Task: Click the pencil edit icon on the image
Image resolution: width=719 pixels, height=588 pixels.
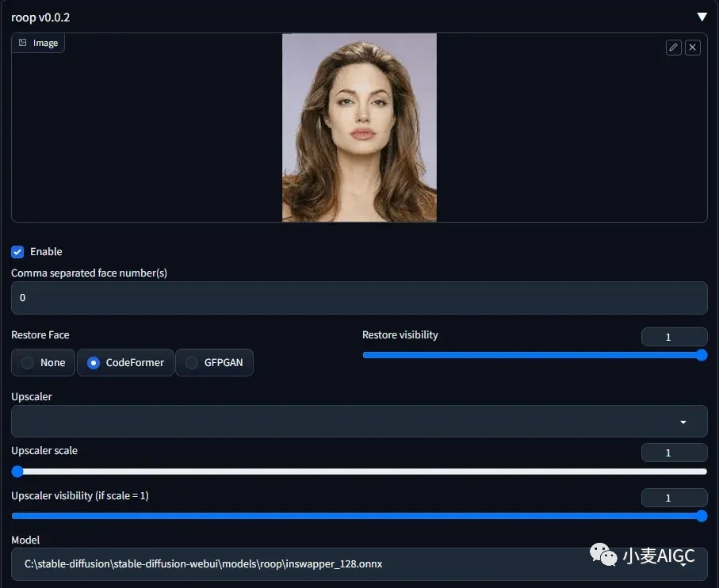Action: [673, 48]
